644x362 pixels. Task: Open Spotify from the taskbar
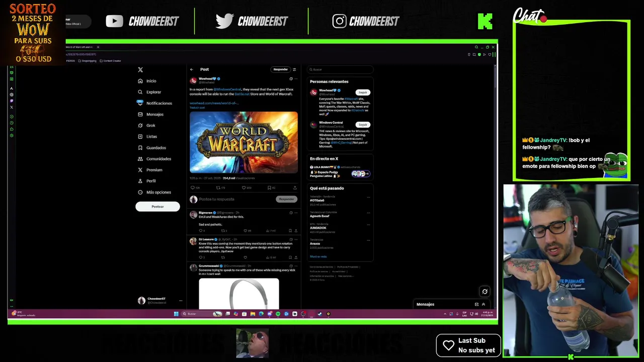278,314
